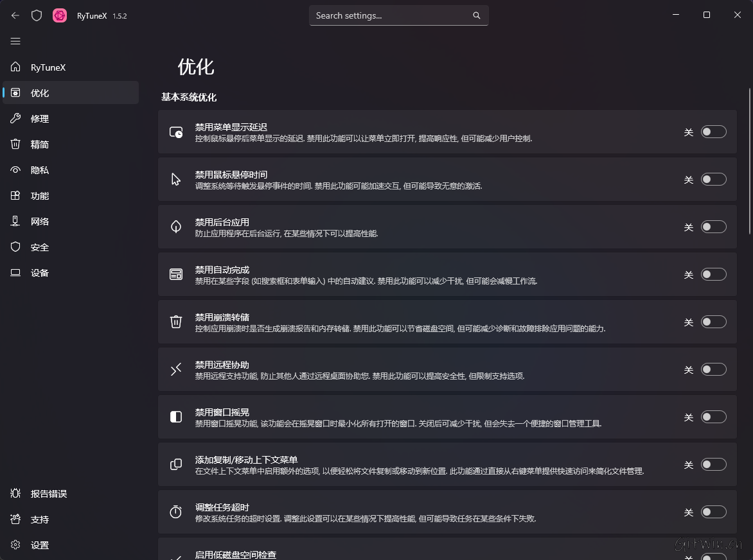Click the shield icon in title bar
This screenshot has width=753, height=560.
(37, 15)
